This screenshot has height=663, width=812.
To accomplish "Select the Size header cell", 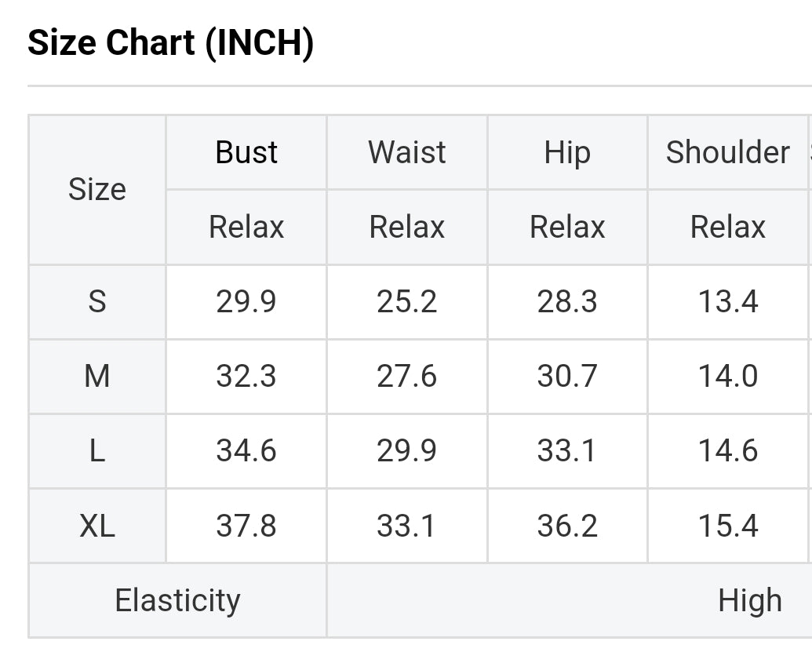I will coord(97,189).
